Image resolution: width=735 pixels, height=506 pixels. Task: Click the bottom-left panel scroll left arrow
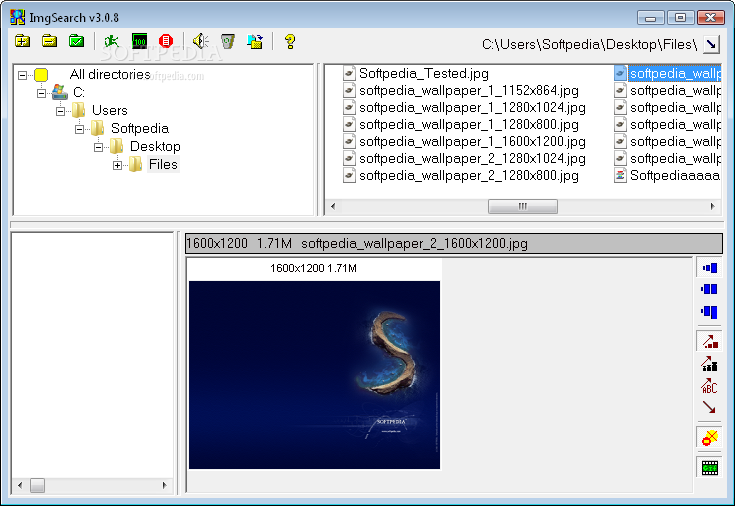click(20, 485)
